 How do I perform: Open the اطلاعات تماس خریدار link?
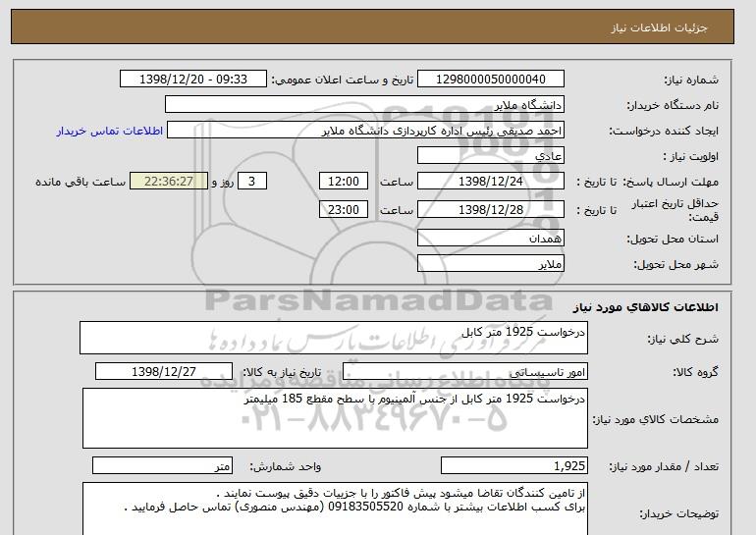(x=109, y=131)
